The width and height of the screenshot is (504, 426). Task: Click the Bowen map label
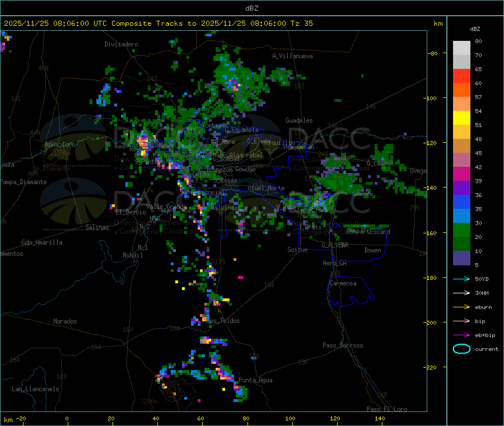tap(372, 250)
